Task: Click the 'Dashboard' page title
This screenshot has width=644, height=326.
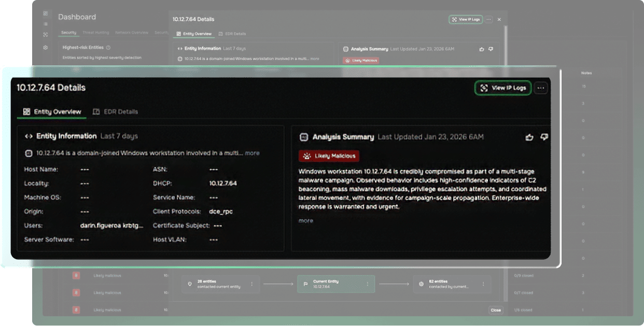Action: click(x=77, y=17)
